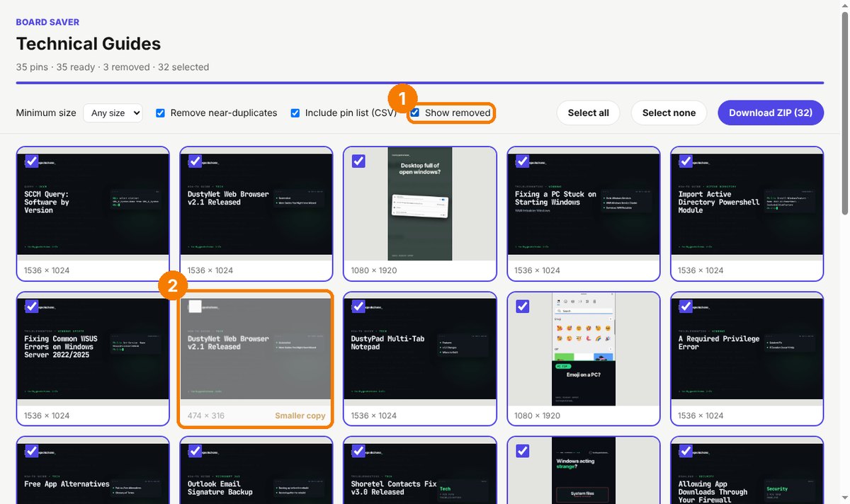Uncheck Allowing App Downloads Through Firewall pin
The image size is (850, 504).
pyautogui.click(x=686, y=451)
